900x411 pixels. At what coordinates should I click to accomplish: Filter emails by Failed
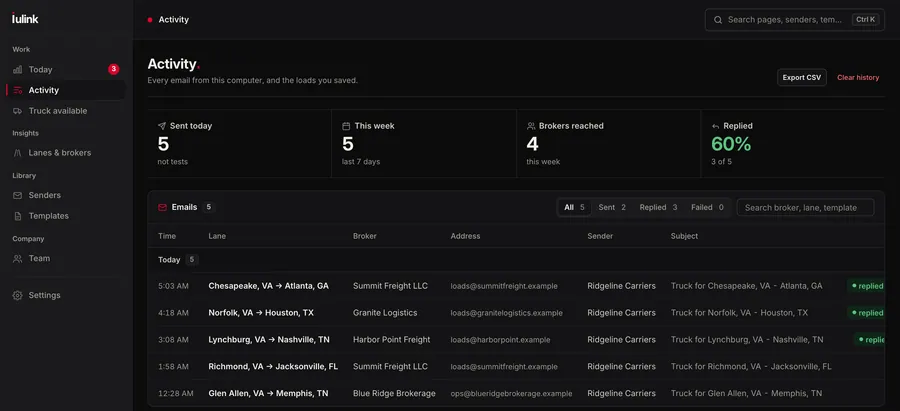coord(707,207)
